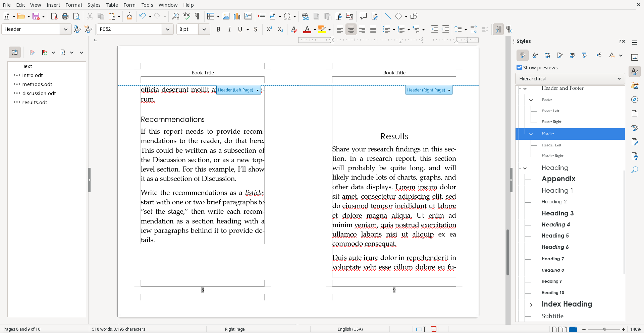Select the Heading 3 style

(557, 213)
